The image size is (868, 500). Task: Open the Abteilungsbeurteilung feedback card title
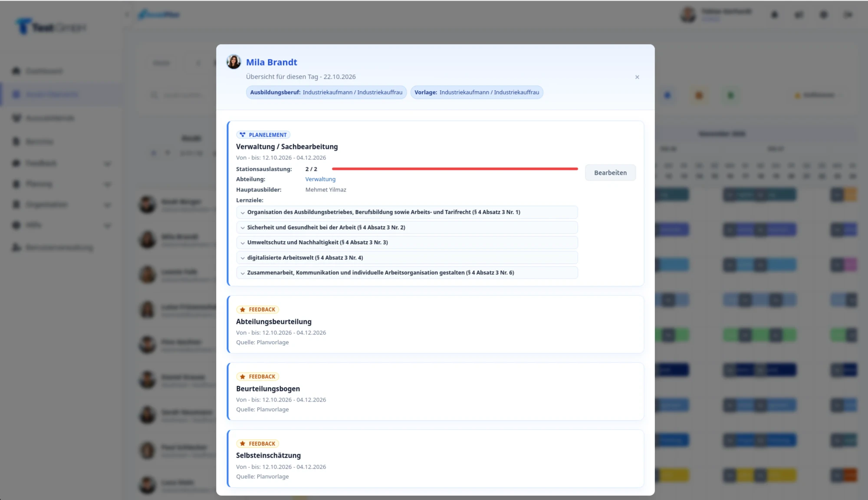(x=273, y=322)
